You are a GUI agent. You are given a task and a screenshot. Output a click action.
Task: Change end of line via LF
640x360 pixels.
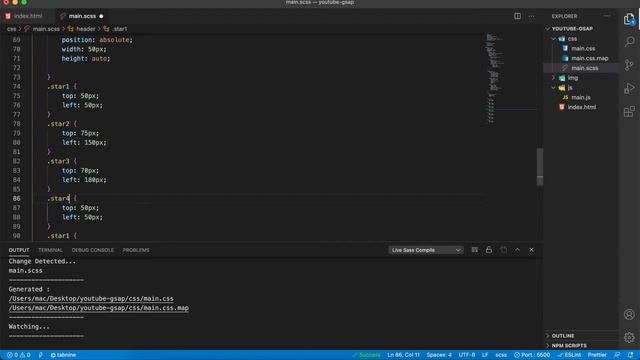pyautogui.click(x=485, y=355)
